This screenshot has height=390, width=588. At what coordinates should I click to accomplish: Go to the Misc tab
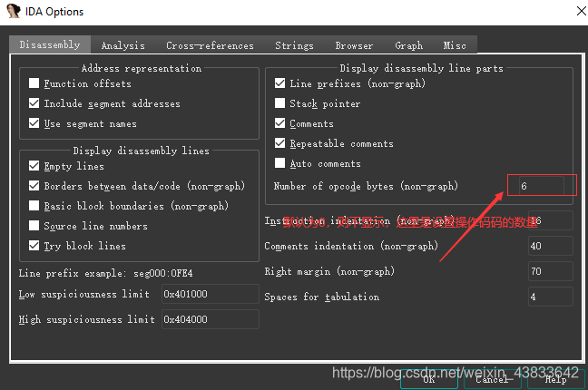[455, 45]
